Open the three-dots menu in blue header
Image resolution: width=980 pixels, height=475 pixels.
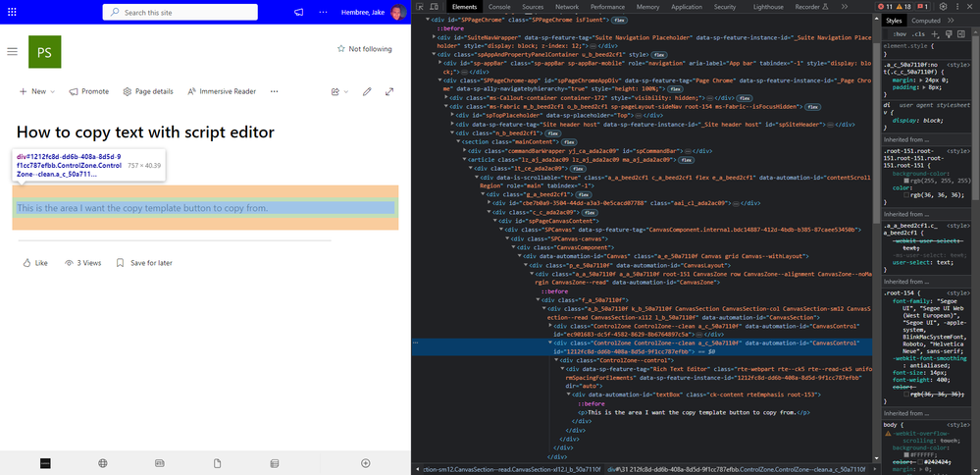click(x=323, y=12)
